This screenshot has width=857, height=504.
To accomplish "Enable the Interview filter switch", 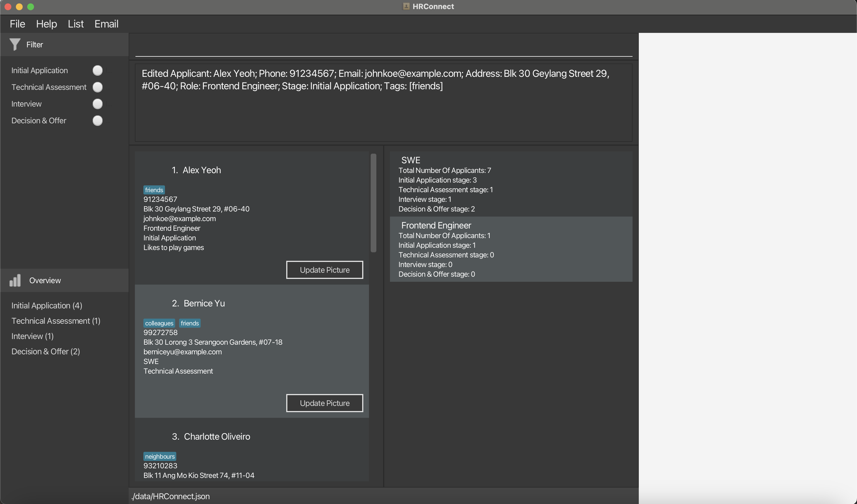I will [x=97, y=104].
